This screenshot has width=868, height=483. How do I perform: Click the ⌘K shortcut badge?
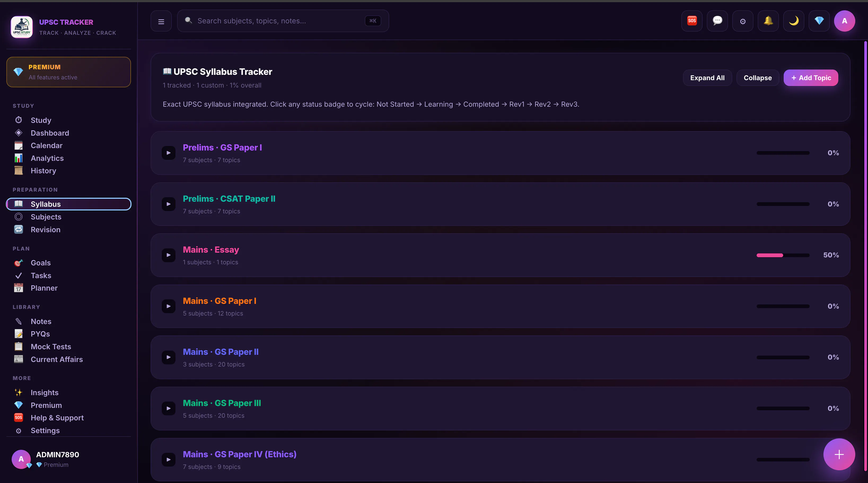tap(373, 21)
